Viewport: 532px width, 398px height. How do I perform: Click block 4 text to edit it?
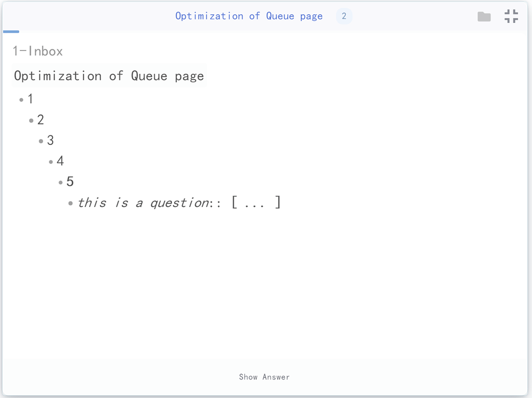click(x=59, y=161)
